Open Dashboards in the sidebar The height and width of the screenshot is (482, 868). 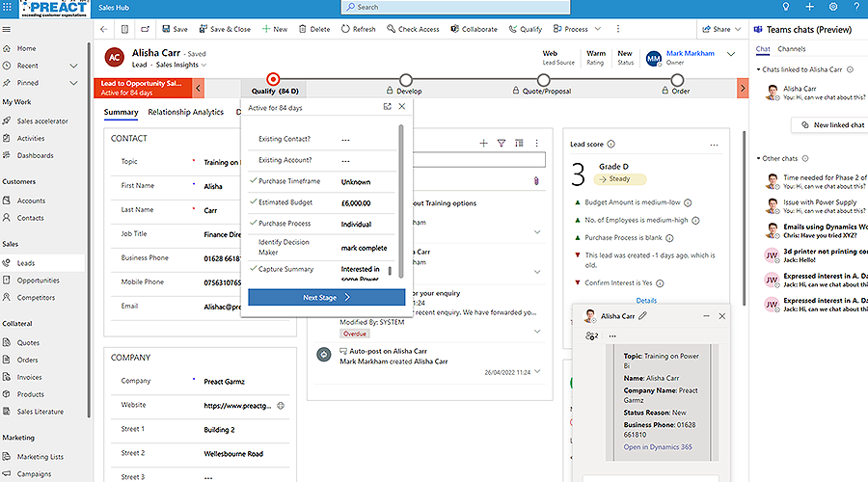coord(35,155)
